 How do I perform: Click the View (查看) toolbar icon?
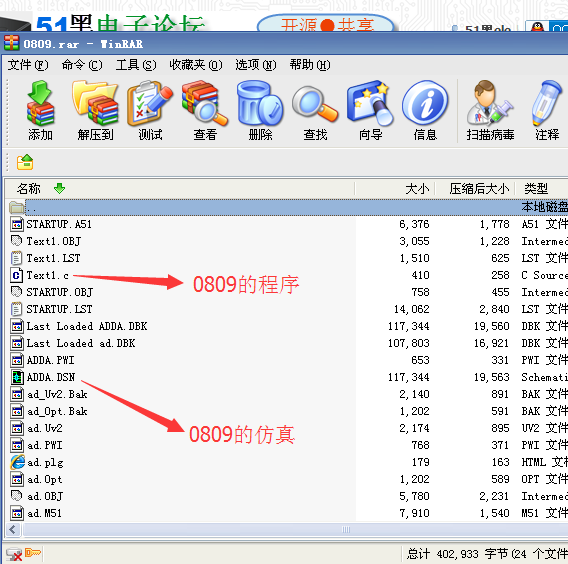click(x=205, y=103)
